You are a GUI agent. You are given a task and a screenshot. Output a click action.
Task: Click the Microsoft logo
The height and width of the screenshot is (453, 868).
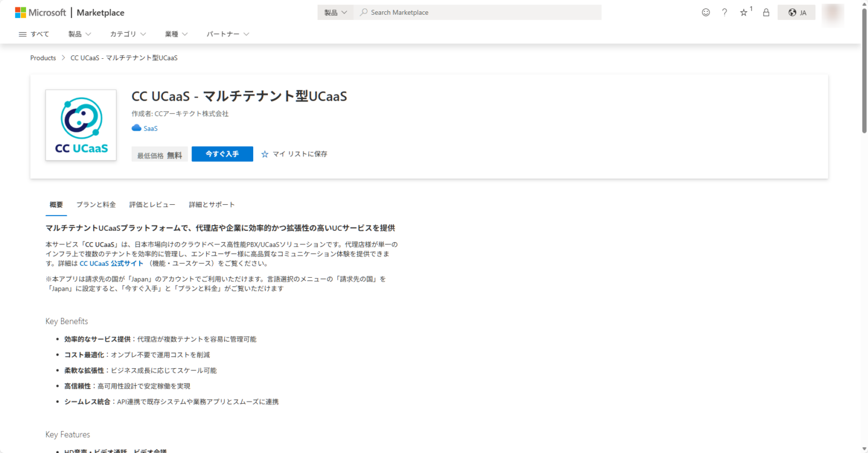click(40, 12)
